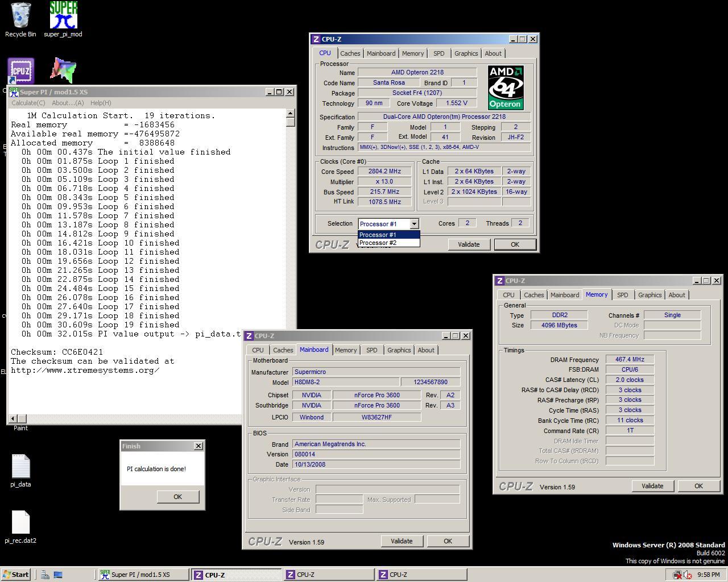Open Graphics tab in the Mainboard CPU-Z window
728x582 pixels.
coord(399,350)
